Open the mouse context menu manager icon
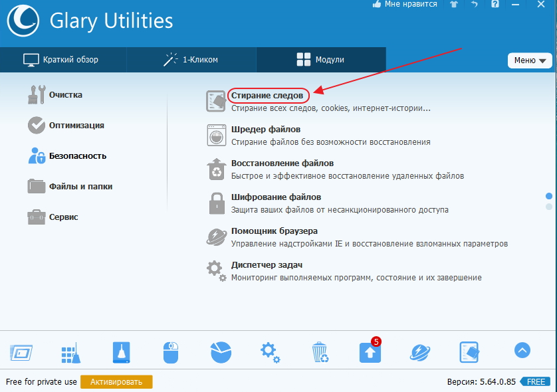 tap(171, 352)
